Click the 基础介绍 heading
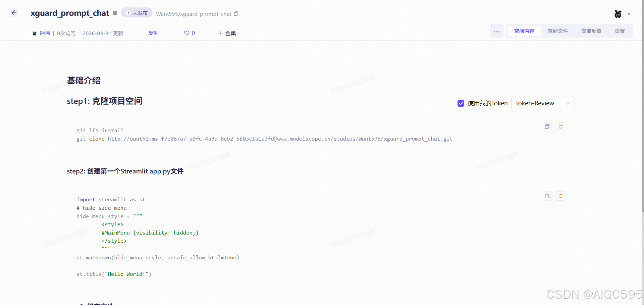The image size is (644, 305). click(84, 81)
